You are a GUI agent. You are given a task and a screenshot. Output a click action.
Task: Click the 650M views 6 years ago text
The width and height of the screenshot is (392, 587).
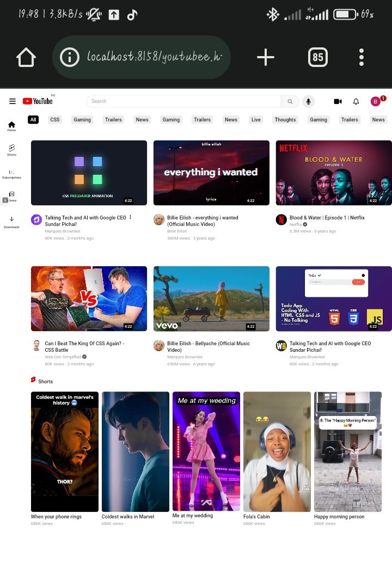click(x=191, y=364)
